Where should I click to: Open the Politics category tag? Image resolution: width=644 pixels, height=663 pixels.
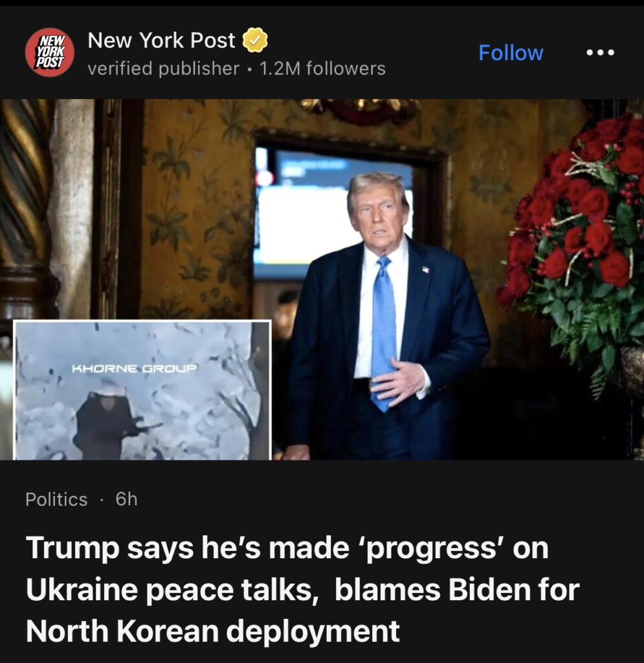pos(56,499)
